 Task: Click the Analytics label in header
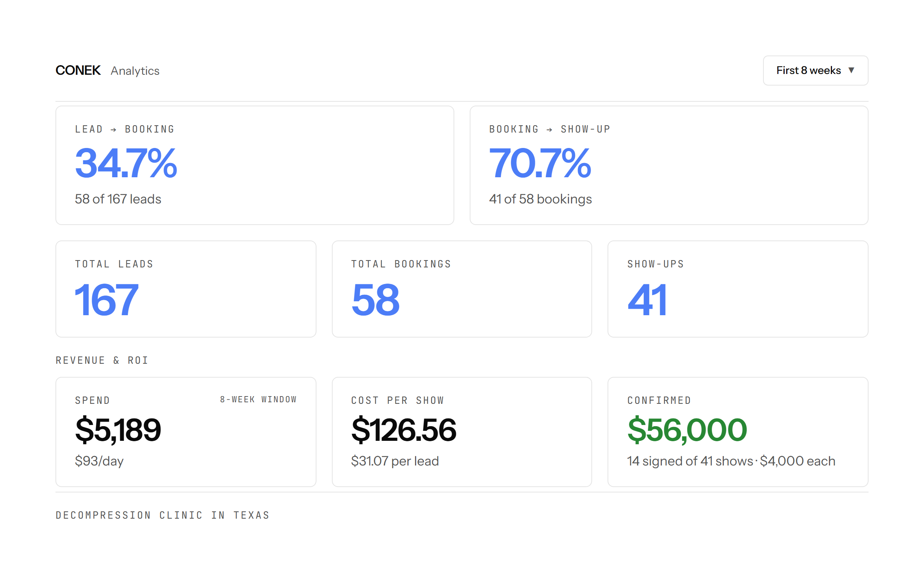135,71
